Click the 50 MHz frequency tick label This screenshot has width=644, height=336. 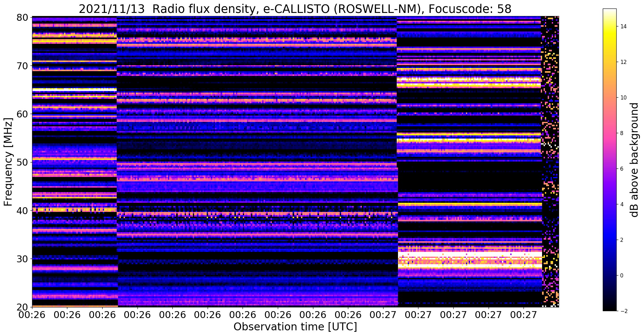tap(22, 162)
